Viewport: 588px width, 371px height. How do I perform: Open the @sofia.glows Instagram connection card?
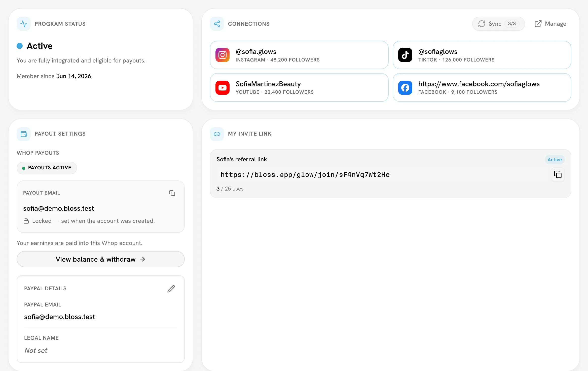click(x=299, y=55)
